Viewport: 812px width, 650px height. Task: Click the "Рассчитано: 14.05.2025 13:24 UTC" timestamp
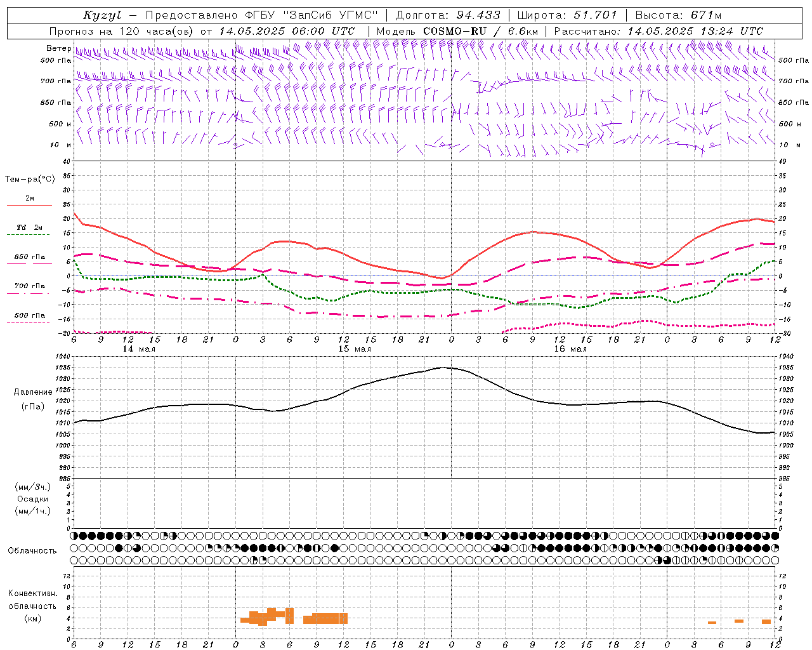[658, 31]
